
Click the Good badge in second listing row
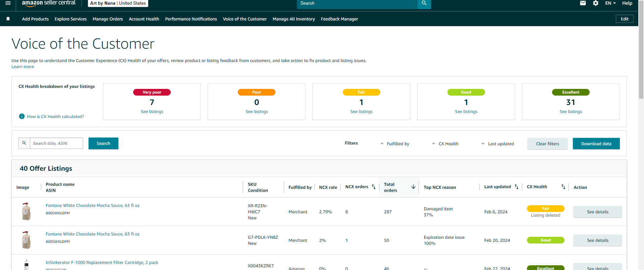click(x=545, y=240)
